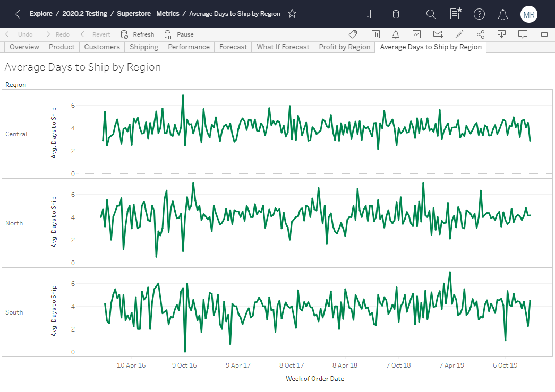
Task: Open the search magnifier
Action: coord(431,14)
